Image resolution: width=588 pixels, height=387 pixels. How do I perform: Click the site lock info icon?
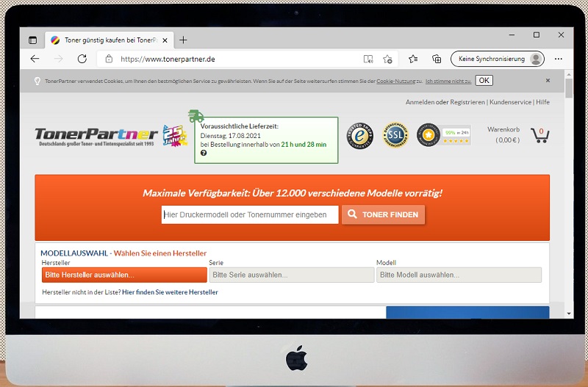109,59
